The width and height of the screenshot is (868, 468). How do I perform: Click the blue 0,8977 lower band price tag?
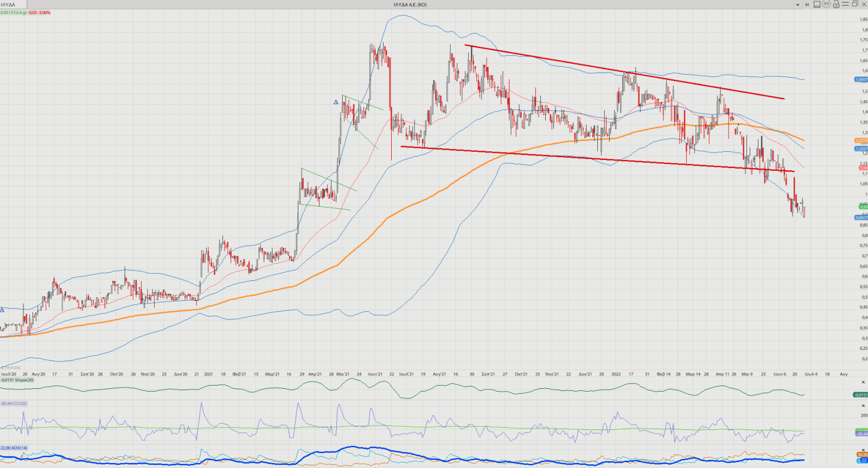tap(861, 217)
